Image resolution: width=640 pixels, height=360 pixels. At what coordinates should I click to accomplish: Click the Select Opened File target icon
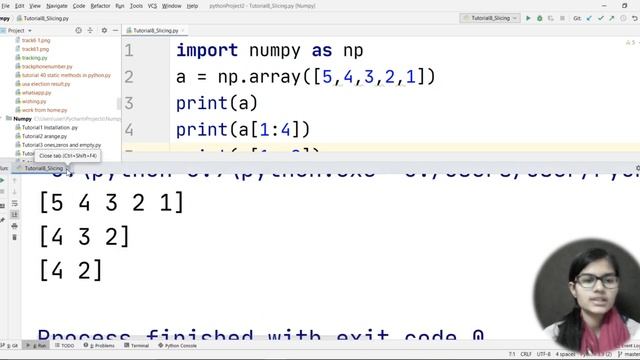pyautogui.click(x=78, y=30)
